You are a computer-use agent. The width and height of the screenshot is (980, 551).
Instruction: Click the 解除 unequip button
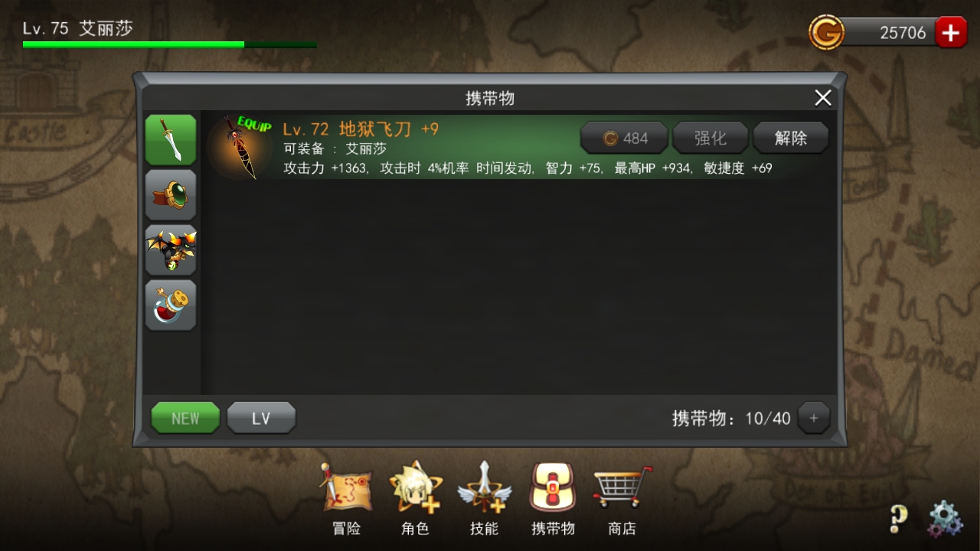791,138
